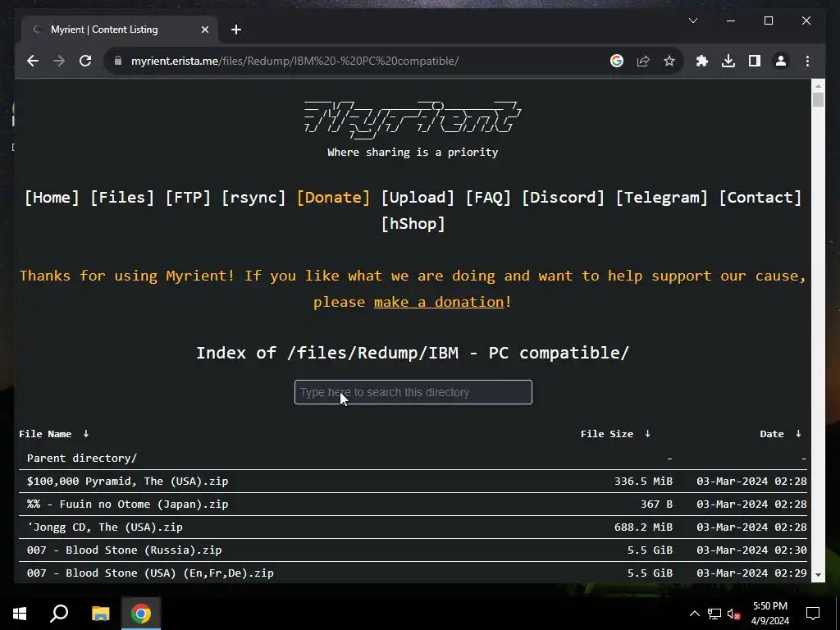
Task: Sort by Date arrow
Action: tap(798, 434)
